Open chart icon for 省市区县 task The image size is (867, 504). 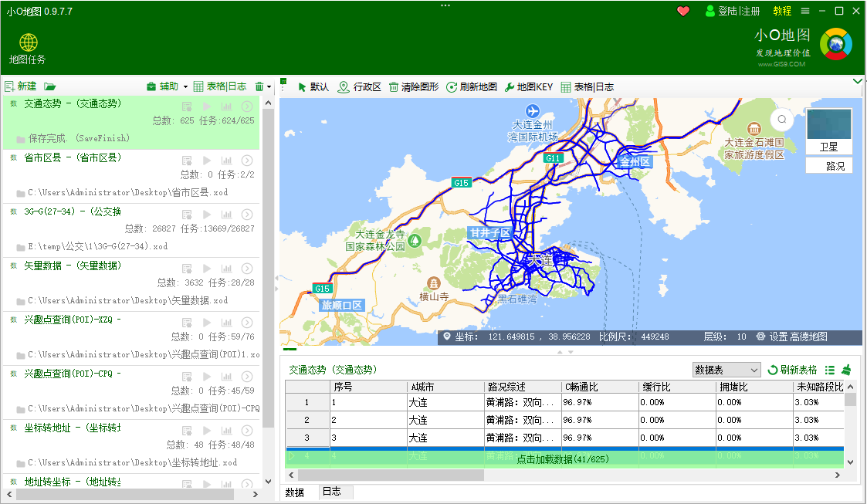coord(227,161)
